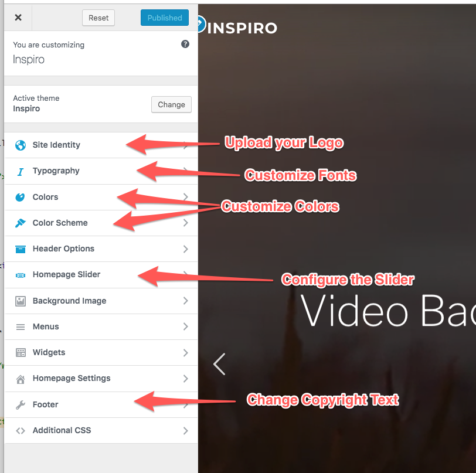Open the Typography section label
Viewport: 476px width, 473px height.
[56, 171]
